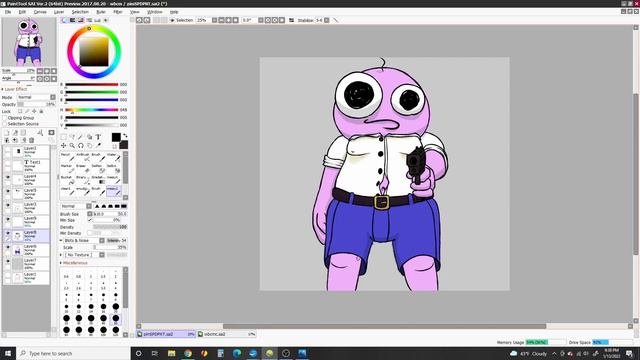Open the RGB slider panel icon
640x360 pixels.
pyautogui.click(x=73, y=20)
